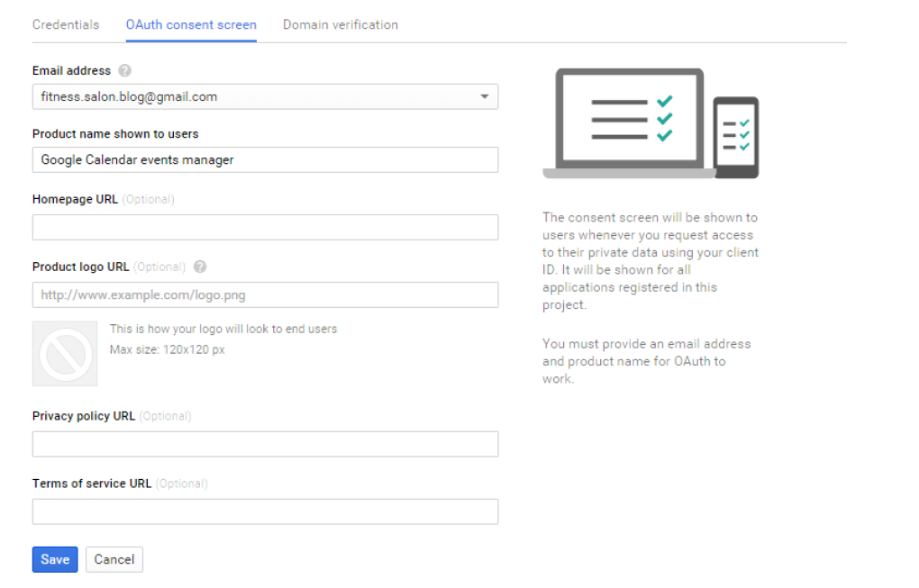Click the 'Terms of service URL' label
Screen dimensions: 919x588
[92, 484]
